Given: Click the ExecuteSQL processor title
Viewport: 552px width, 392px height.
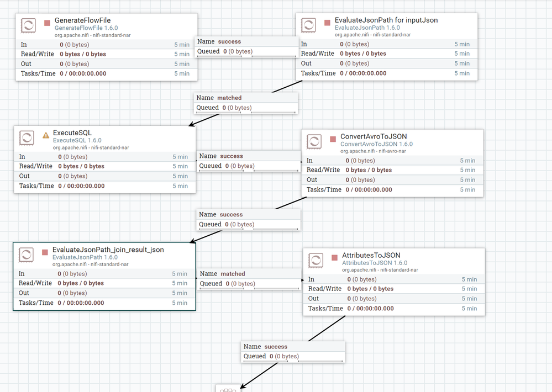Looking at the screenshot, I should click(x=72, y=133).
